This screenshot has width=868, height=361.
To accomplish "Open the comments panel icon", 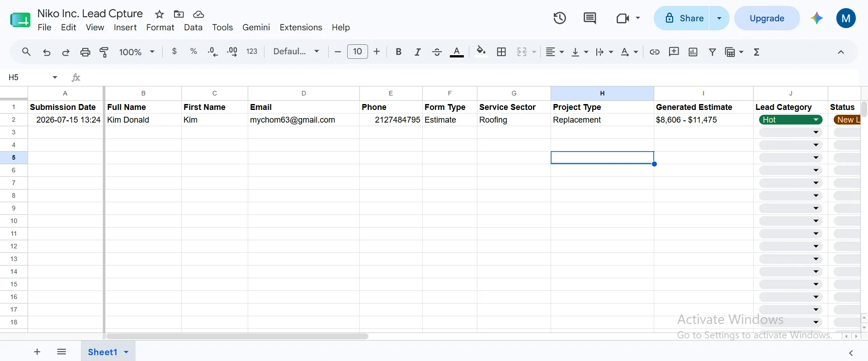I will pyautogui.click(x=590, y=18).
